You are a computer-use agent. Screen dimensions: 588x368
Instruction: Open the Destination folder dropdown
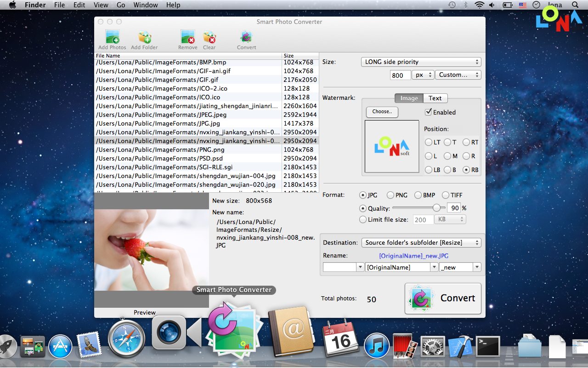coord(421,242)
